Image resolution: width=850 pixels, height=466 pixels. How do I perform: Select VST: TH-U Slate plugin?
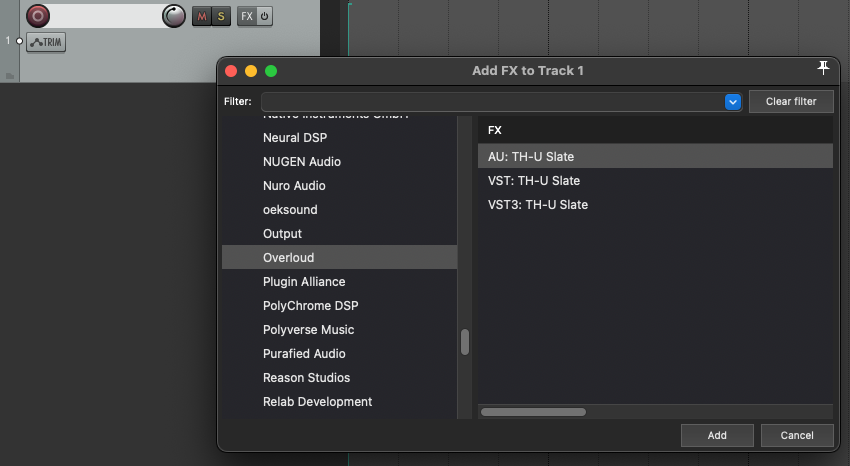[655, 180]
